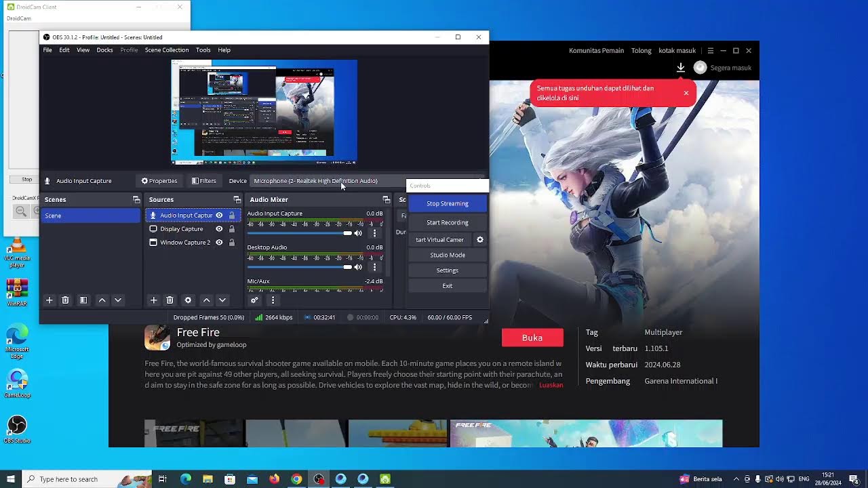Close red download notification in Gameloop
The image size is (868, 488).
click(686, 93)
